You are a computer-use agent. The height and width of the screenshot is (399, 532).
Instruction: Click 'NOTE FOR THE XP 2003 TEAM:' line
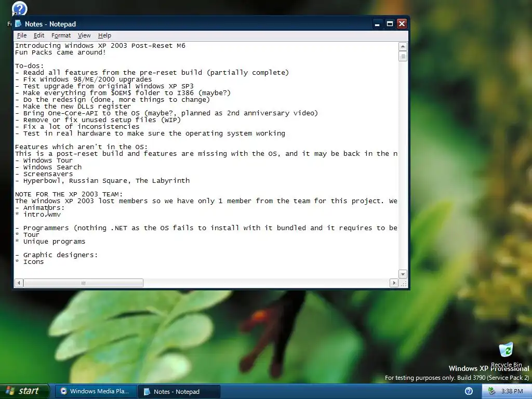point(69,194)
